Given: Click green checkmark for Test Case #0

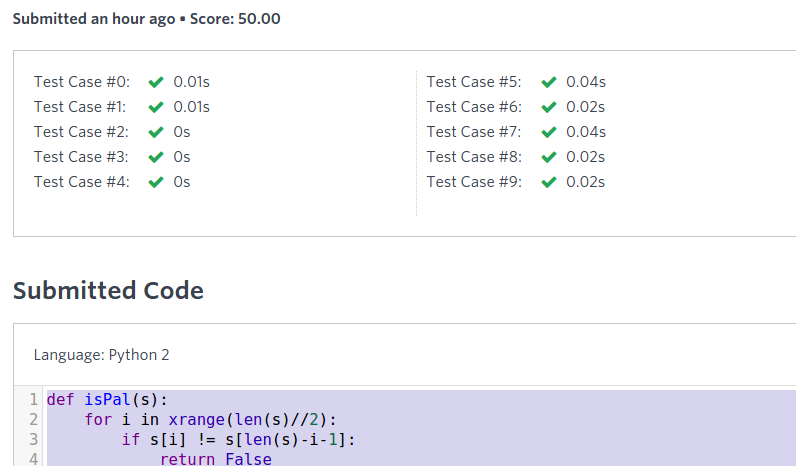Looking at the screenshot, I should pyautogui.click(x=155, y=82).
